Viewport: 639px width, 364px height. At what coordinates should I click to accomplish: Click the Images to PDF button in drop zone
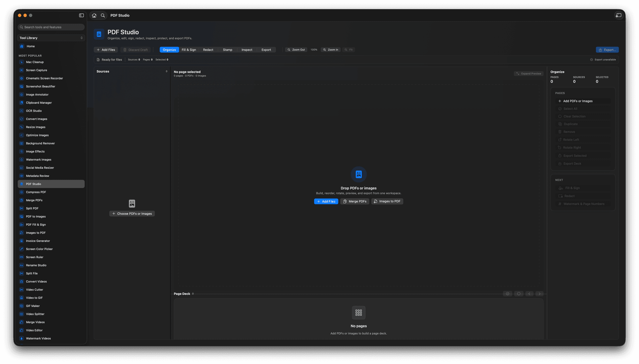point(387,201)
